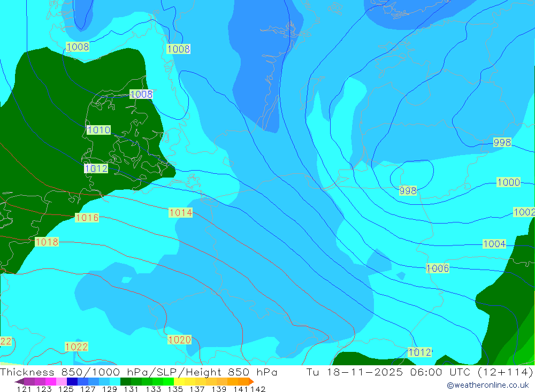Click the red 1016 pressure label
Viewport: 535px width, 392px height.
tap(87, 218)
